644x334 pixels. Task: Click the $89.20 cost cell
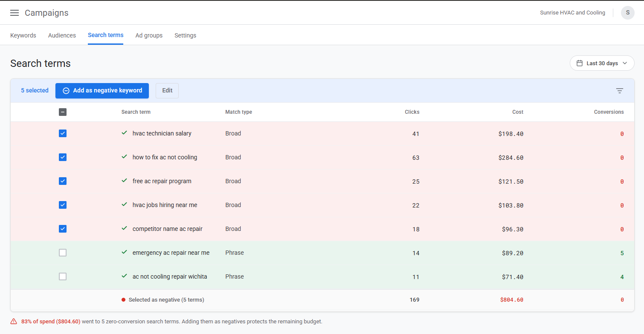point(513,253)
